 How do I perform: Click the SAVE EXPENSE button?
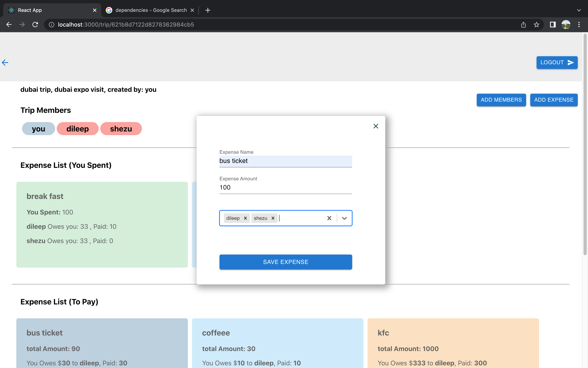pyautogui.click(x=286, y=262)
